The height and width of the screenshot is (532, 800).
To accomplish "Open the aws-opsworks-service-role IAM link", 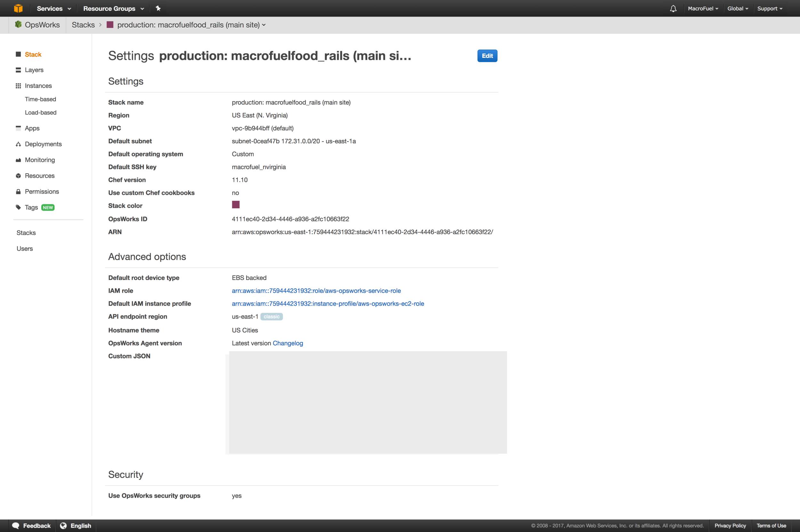I will click(316, 291).
